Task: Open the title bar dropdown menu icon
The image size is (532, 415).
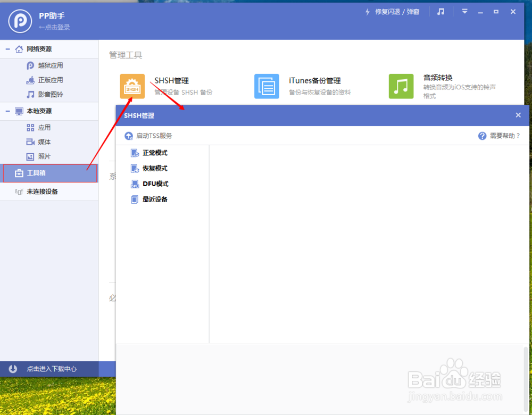Action: coord(464,12)
